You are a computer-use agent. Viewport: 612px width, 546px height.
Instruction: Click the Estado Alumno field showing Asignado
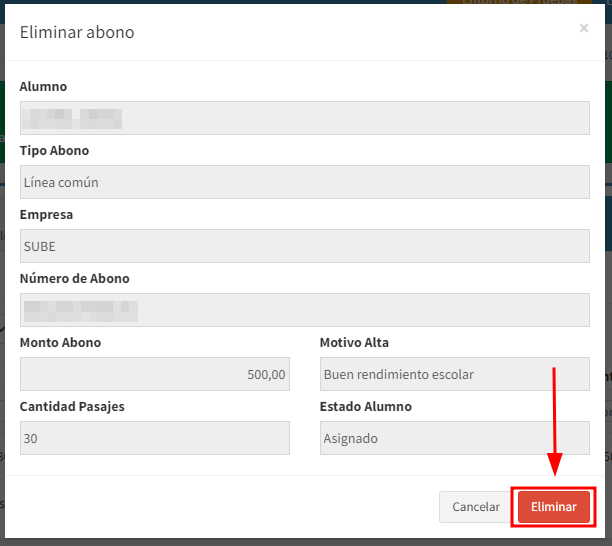(455, 438)
